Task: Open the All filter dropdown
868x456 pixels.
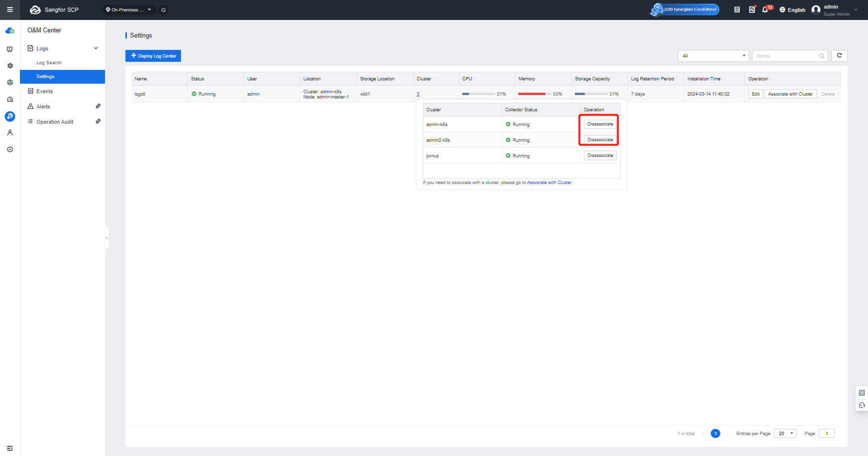Action: pyautogui.click(x=713, y=56)
